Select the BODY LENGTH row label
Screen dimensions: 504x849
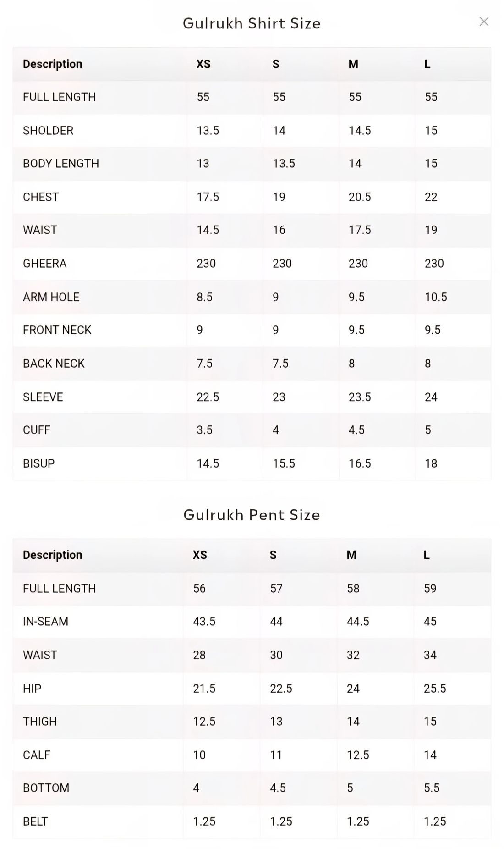(61, 164)
